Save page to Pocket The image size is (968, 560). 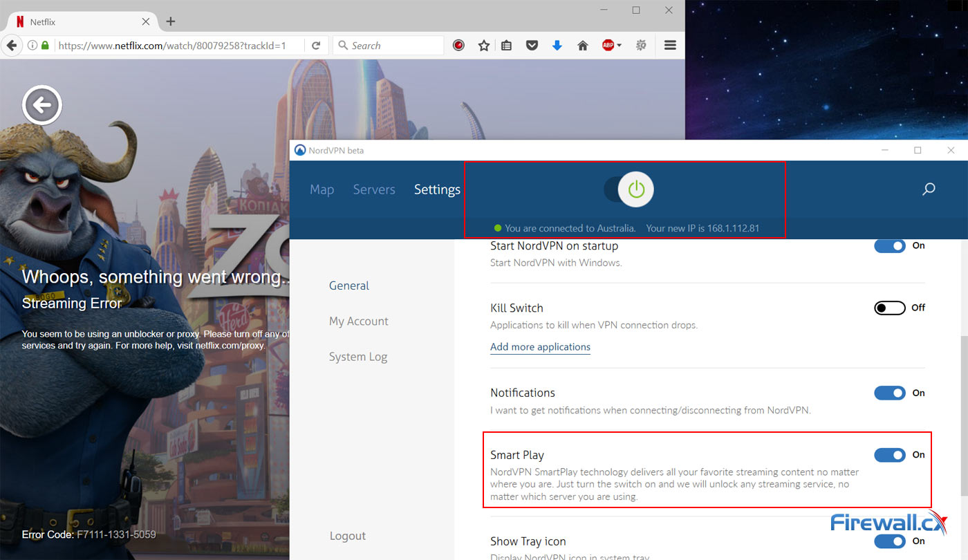532,46
